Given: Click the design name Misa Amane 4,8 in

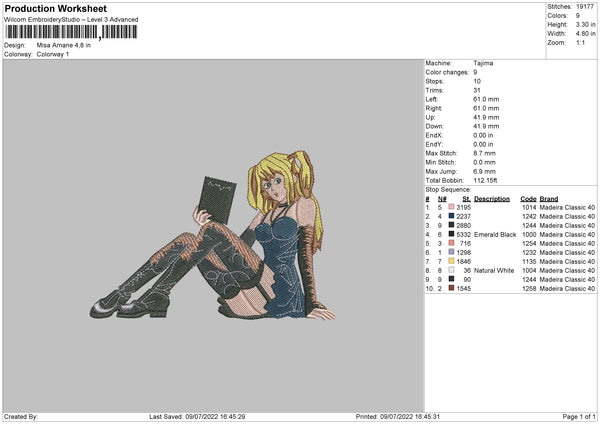Looking at the screenshot, I should coord(64,45).
